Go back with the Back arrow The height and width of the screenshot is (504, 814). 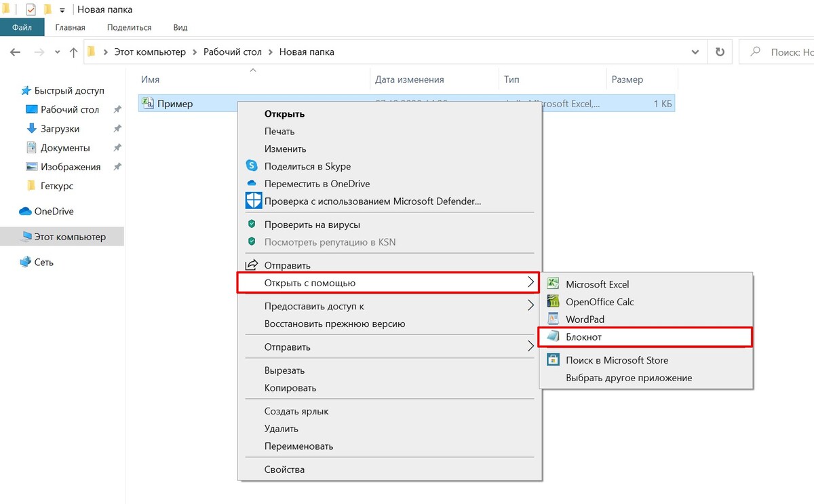[x=16, y=52]
